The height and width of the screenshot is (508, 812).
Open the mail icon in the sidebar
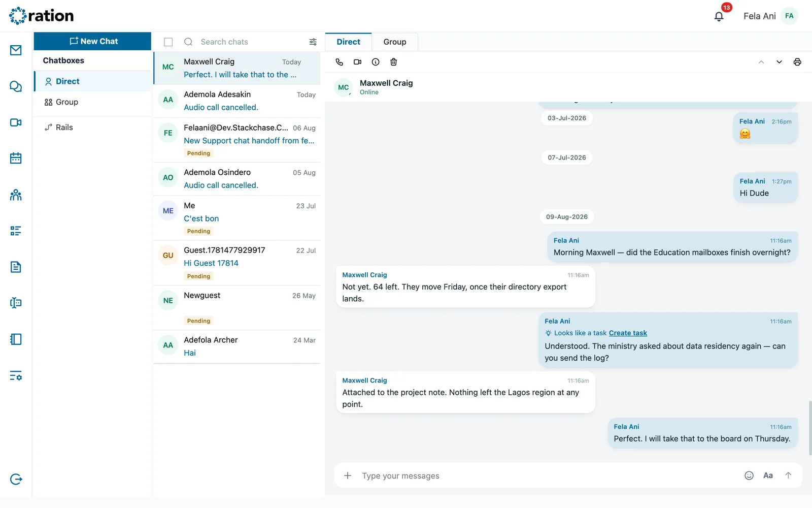click(16, 50)
